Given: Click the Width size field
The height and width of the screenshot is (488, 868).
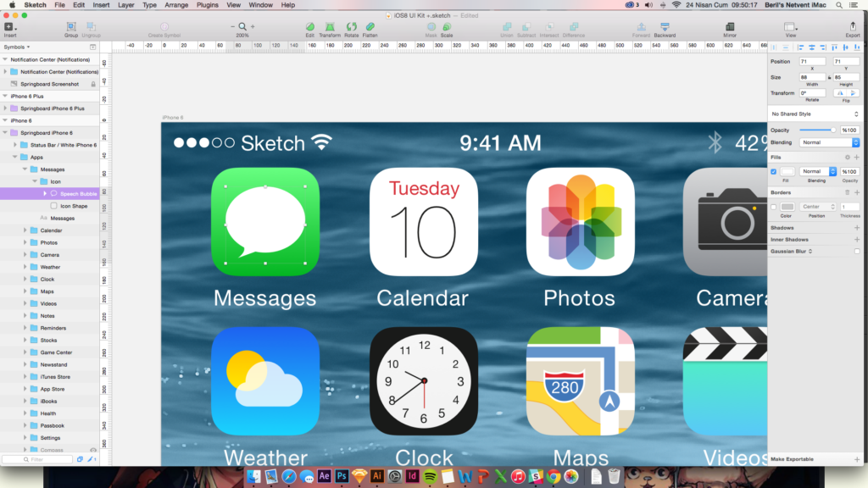Looking at the screenshot, I should point(812,77).
